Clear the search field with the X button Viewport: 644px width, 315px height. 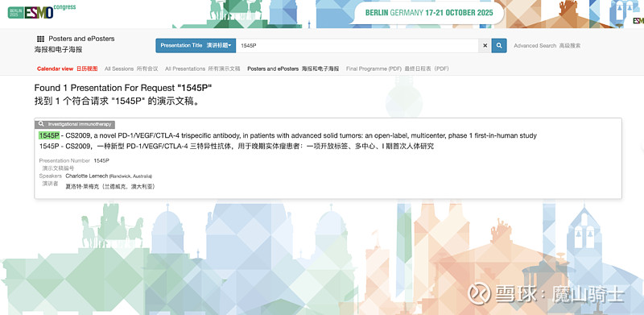(x=485, y=46)
